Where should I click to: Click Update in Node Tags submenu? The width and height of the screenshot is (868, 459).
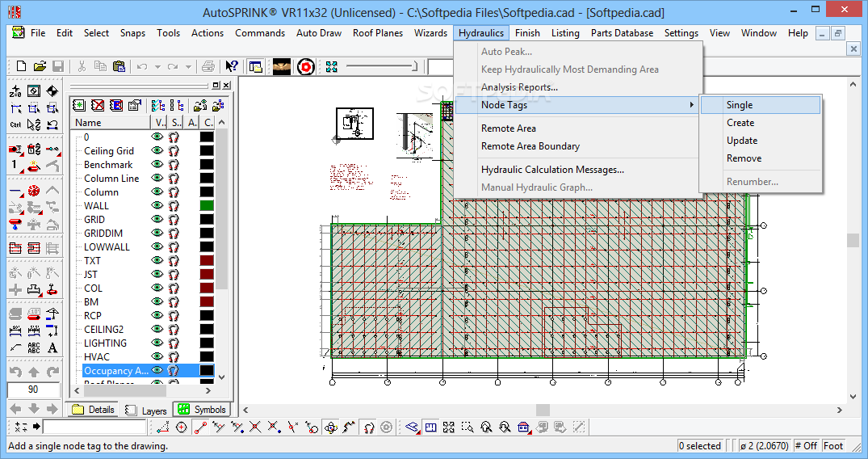pyautogui.click(x=742, y=141)
